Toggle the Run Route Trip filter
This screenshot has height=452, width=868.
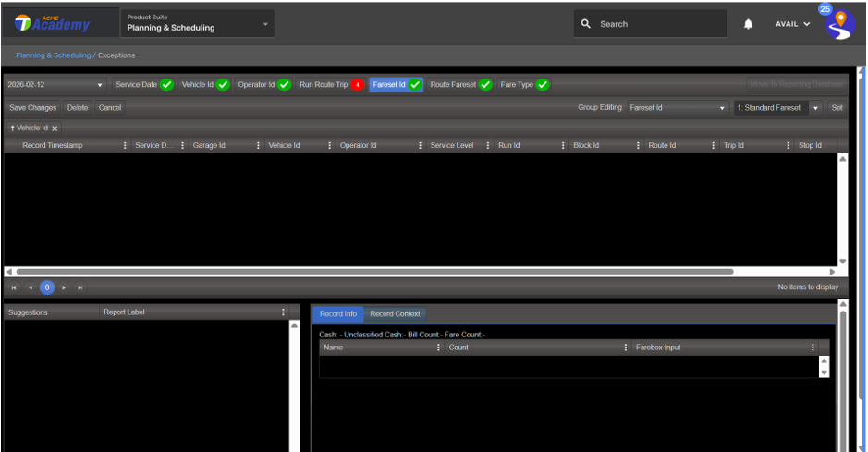[x=330, y=84]
